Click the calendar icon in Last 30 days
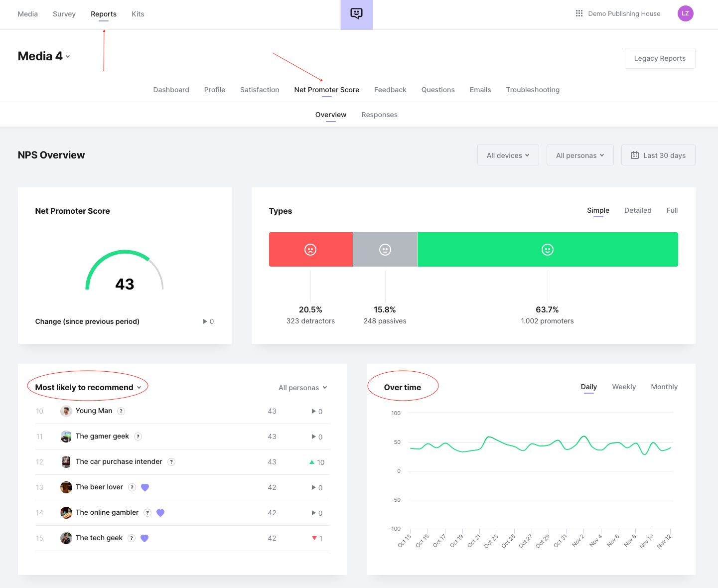 click(x=634, y=155)
